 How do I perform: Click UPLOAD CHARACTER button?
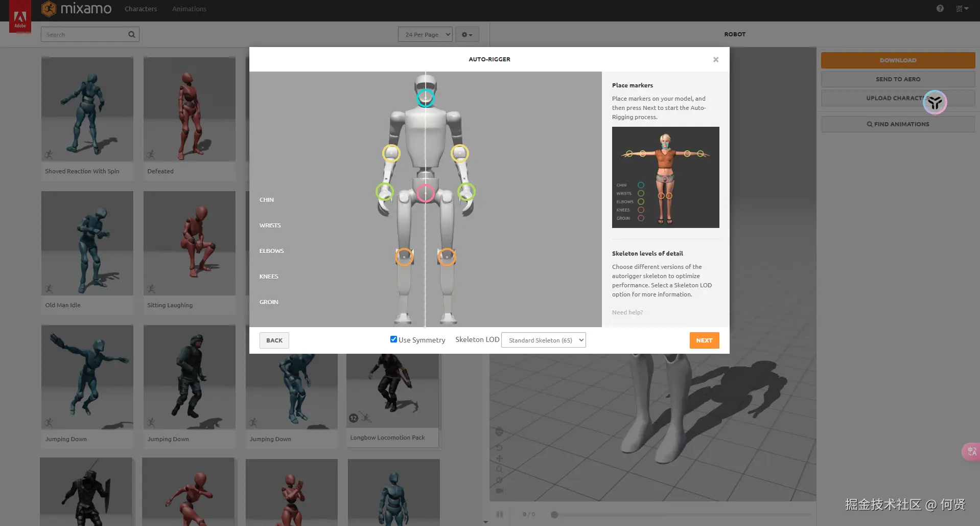tap(898, 98)
